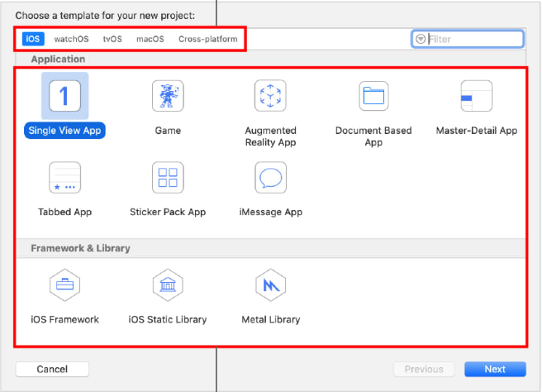Select the Tabbed App template icon
The image size is (542, 392).
[x=65, y=178]
